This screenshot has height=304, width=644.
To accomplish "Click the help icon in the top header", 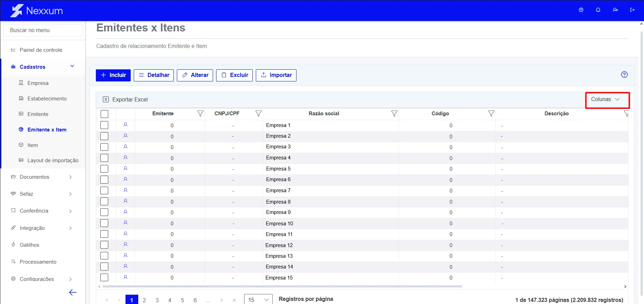I will 581,10.
